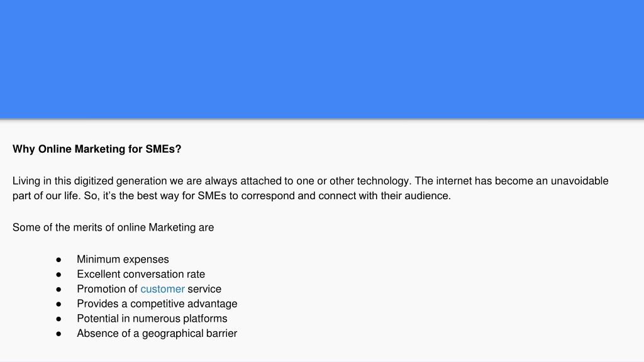Click the line starting 'part of our life'
The image size is (644, 362).
pos(231,196)
